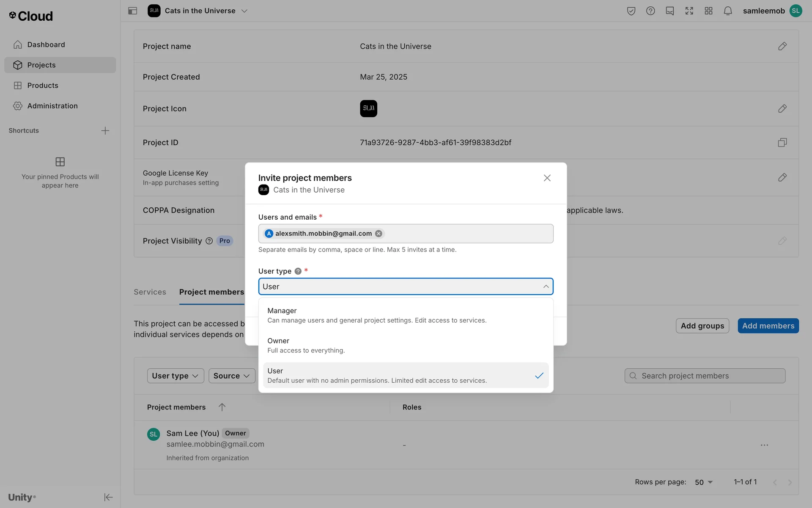
Task: Click User type help tooltip icon
Action: coord(298,271)
